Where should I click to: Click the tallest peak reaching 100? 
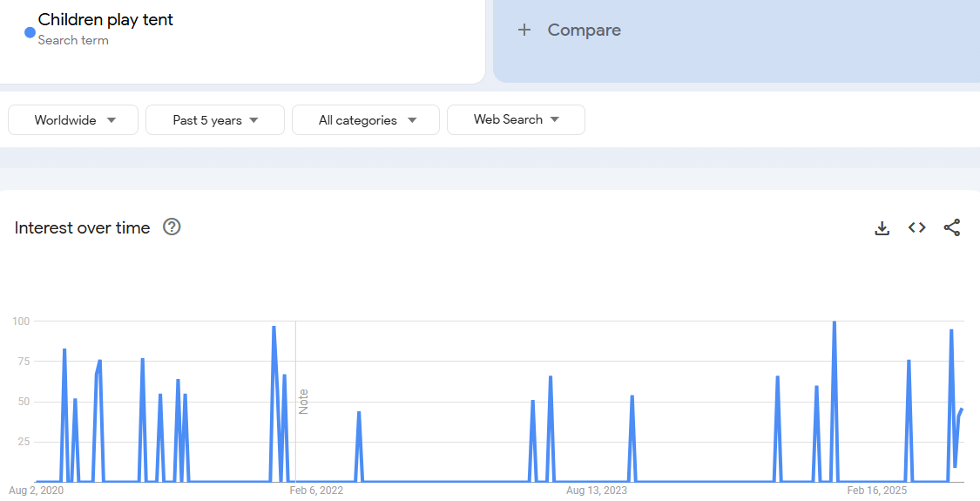(x=834, y=323)
